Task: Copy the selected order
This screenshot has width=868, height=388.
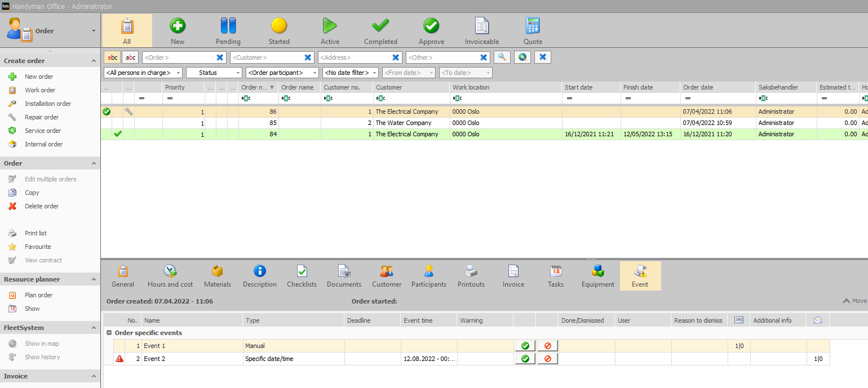Action: (32, 193)
